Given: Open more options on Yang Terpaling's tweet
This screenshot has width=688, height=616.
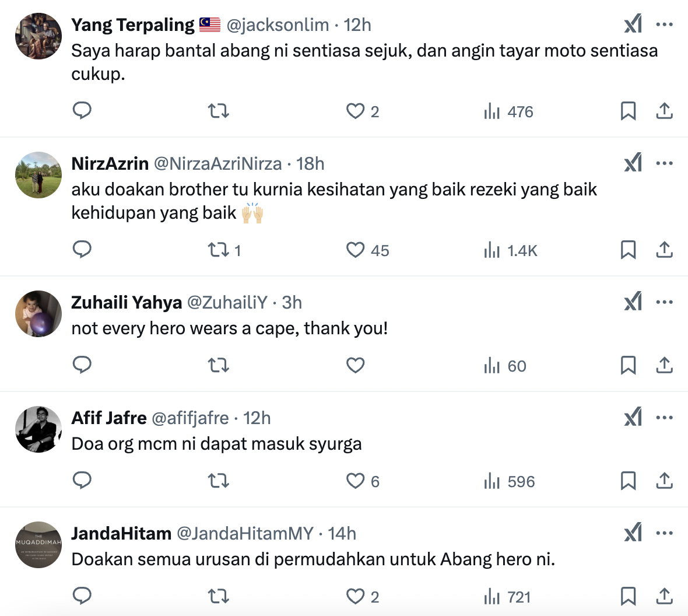Looking at the screenshot, I should click(x=664, y=24).
